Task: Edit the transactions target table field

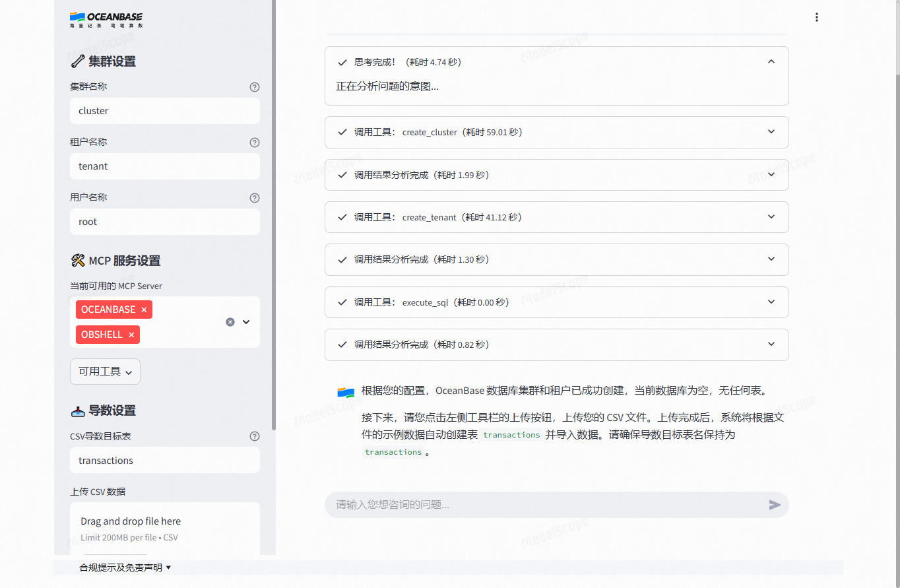Action: [164, 460]
